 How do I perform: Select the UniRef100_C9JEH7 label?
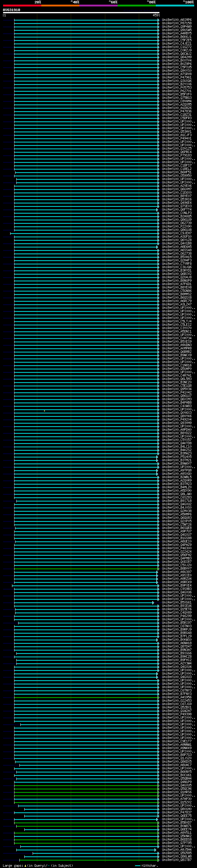tap(176, 233)
